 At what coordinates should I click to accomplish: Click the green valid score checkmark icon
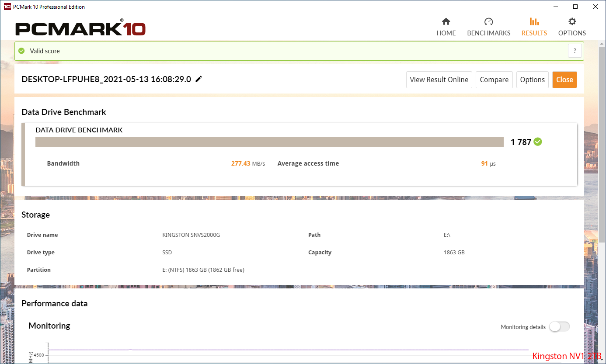coord(21,51)
